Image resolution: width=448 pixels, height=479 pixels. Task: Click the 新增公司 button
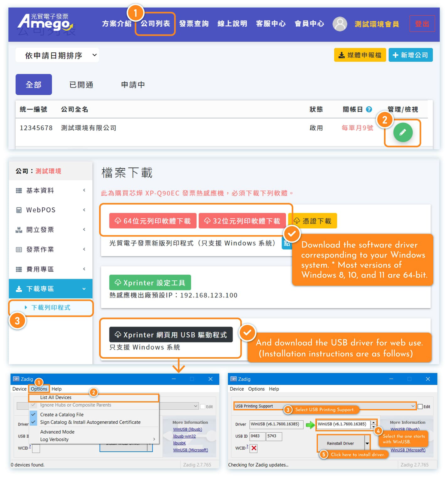pos(411,55)
